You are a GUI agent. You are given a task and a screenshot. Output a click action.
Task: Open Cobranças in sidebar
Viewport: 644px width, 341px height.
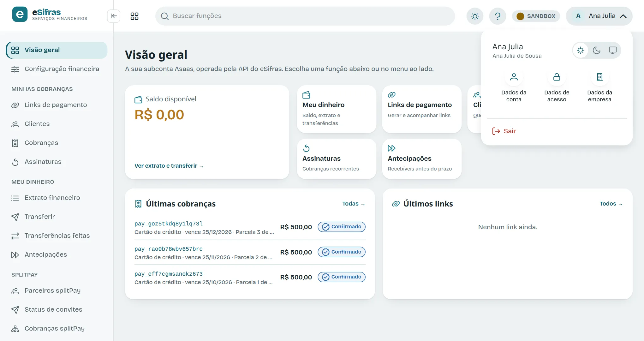click(x=57, y=143)
